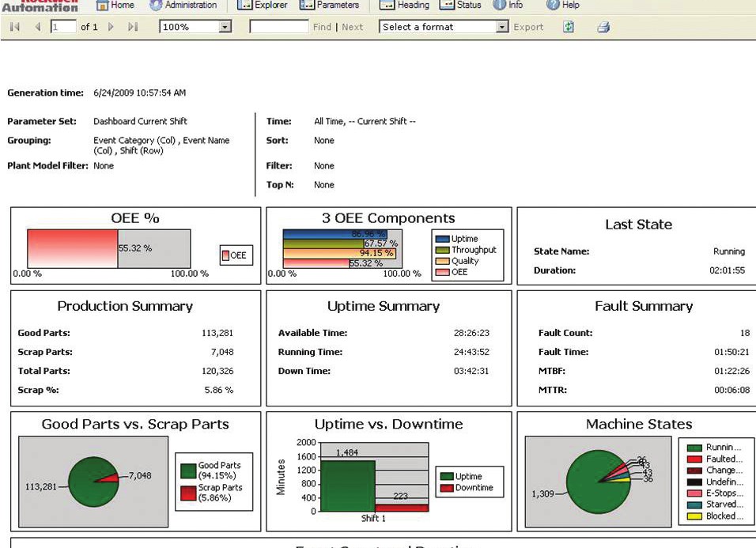The image size is (756, 548).
Task: Click the Blocked yellow legend swatch
Action: coord(694,516)
